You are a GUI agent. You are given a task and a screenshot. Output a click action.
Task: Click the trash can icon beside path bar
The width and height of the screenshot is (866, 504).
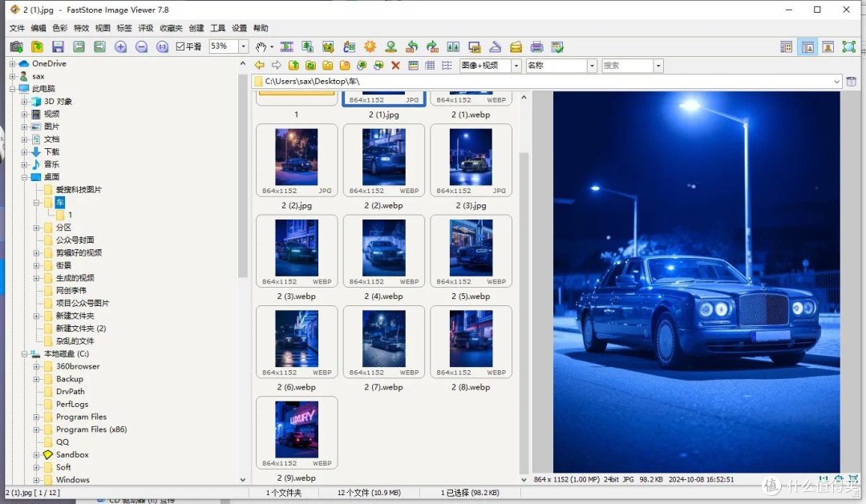point(852,82)
